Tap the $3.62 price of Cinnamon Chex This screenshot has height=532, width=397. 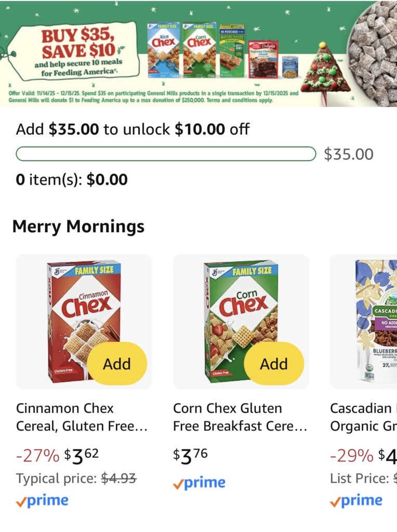81,456
